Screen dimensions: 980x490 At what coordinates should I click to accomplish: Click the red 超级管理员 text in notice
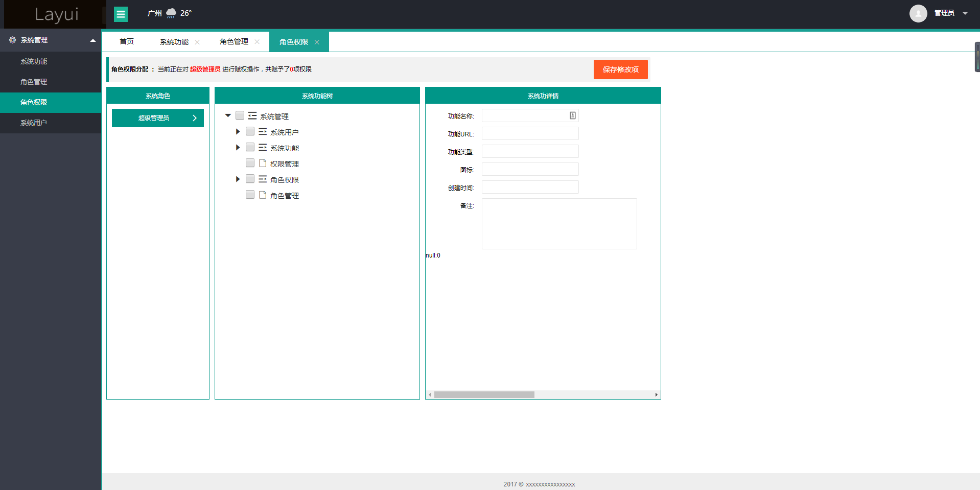point(205,69)
